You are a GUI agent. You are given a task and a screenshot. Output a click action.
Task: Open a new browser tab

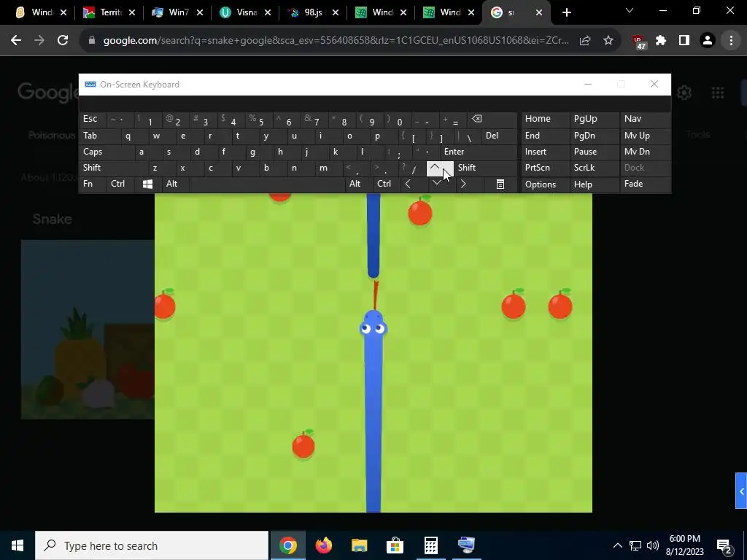pos(566,13)
